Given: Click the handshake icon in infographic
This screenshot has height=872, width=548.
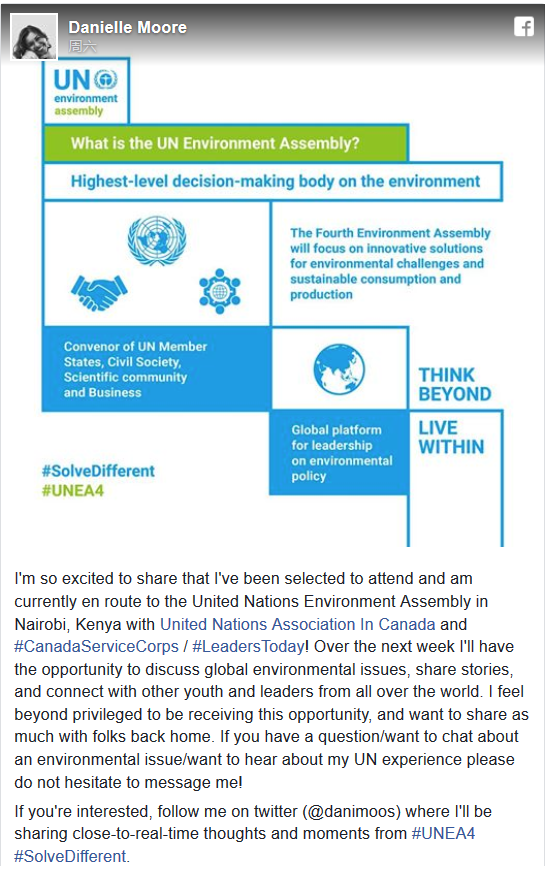Looking at the screenshot, I should [x=99, y=292].
